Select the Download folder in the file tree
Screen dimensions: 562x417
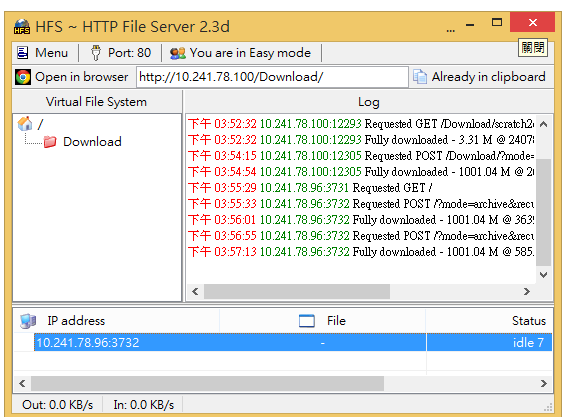[x=92, y=142]
